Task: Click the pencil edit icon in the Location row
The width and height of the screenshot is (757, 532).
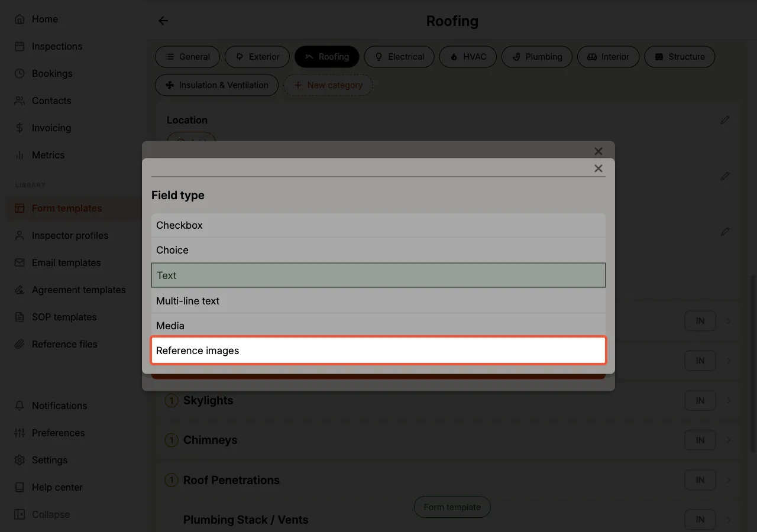Action: click(x=725, y=120)
